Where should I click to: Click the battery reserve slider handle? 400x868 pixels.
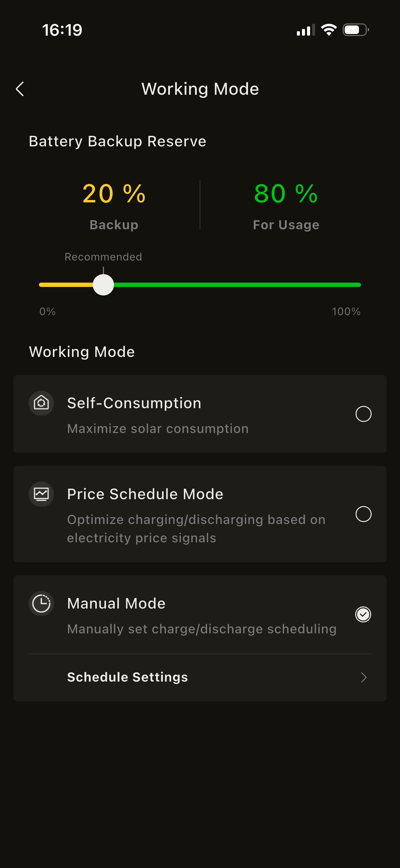(103, 285)
